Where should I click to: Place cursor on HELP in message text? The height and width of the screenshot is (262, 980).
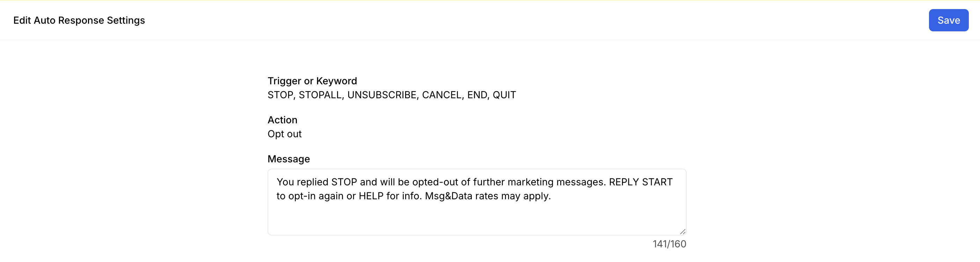pyautogui.click(x=371, y=196)
